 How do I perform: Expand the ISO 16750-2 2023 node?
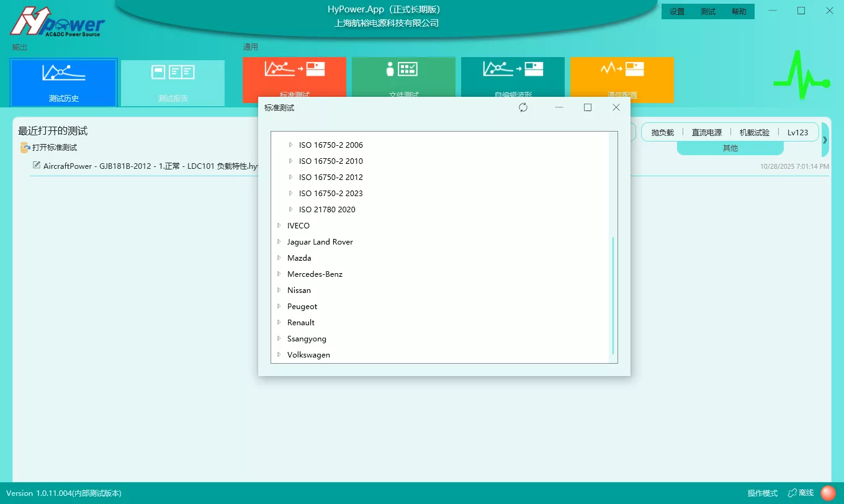pyautogui.click(x=290, y=193)
